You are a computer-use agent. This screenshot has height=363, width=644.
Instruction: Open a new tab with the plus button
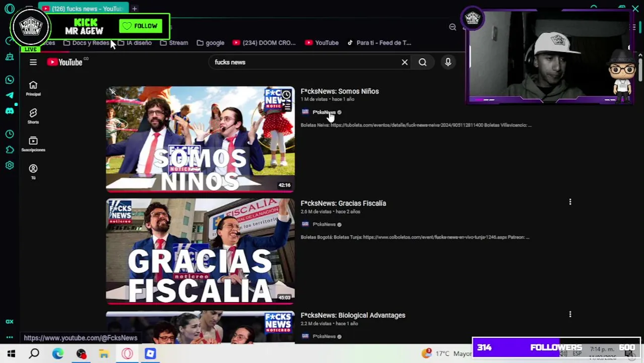pos(135,9)
